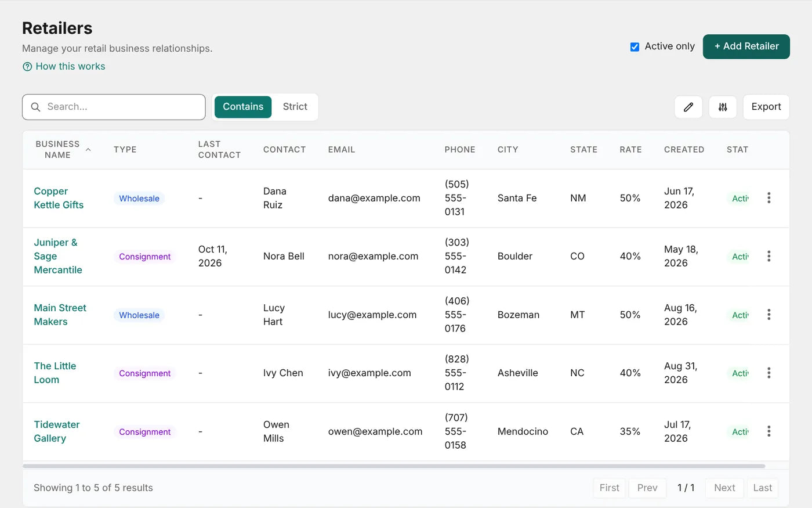Image resolution: width=812 pixels, height=508 pixels.
Task: Focus the Search input field
Action: coord(114,107)
